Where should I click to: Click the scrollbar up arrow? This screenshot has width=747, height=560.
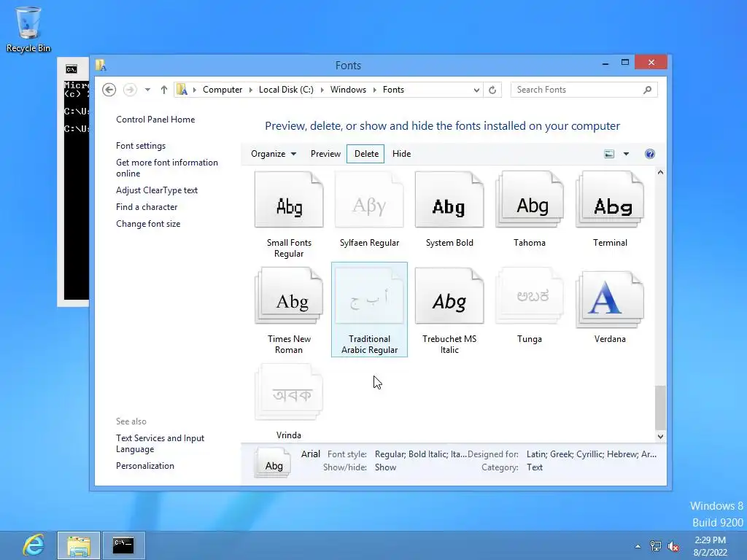click(660, 172)
